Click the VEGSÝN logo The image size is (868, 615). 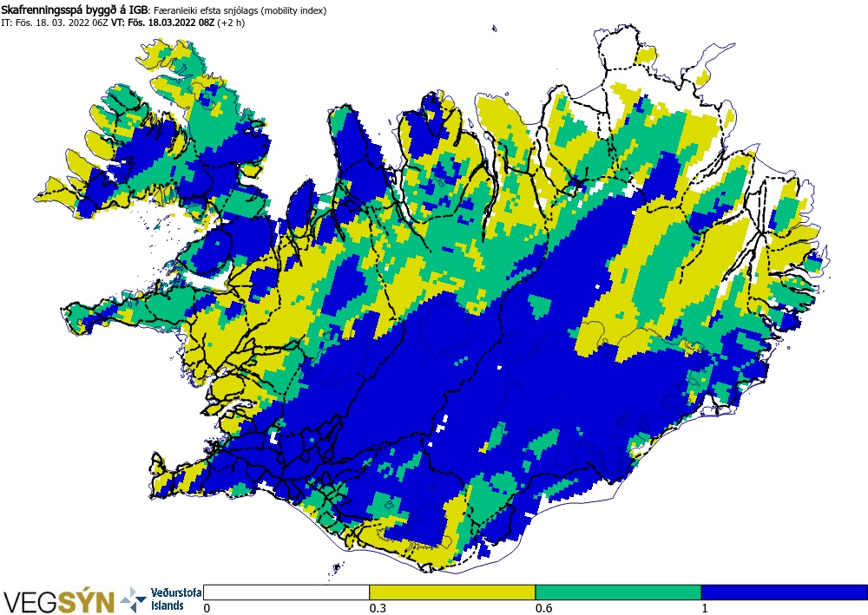59,601
